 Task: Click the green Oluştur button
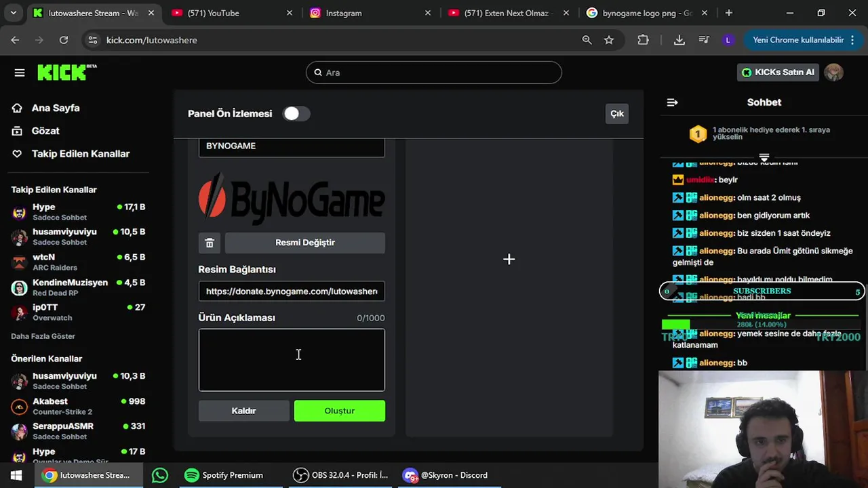point(340,411)
